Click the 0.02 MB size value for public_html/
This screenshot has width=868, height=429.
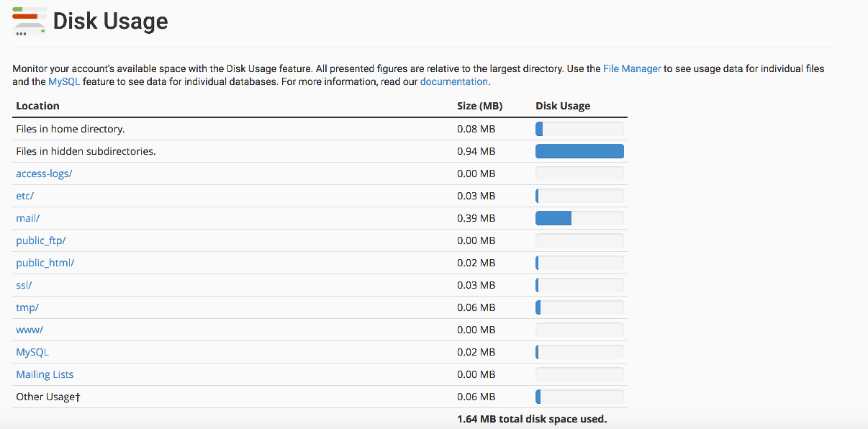click(x=476, y=263)
